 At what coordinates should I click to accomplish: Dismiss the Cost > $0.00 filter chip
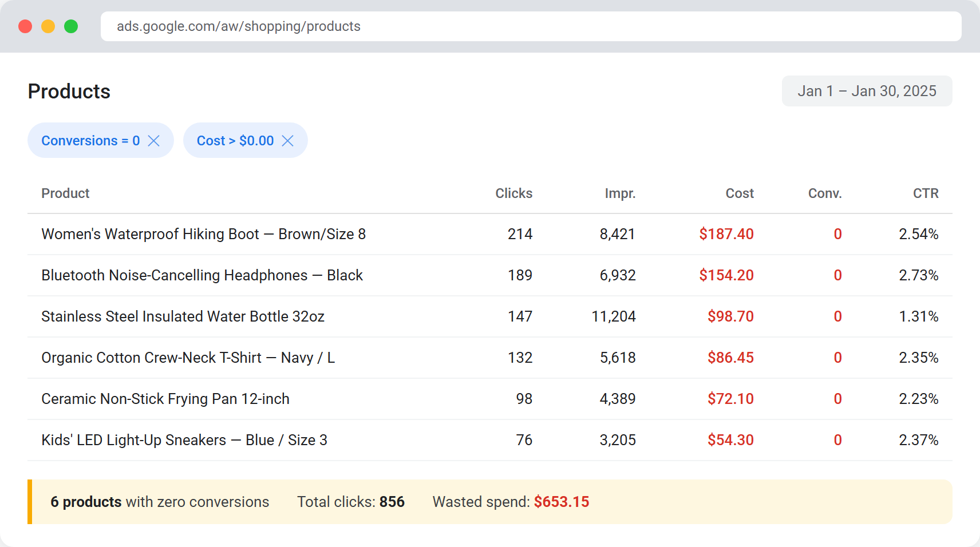[288, 140]
